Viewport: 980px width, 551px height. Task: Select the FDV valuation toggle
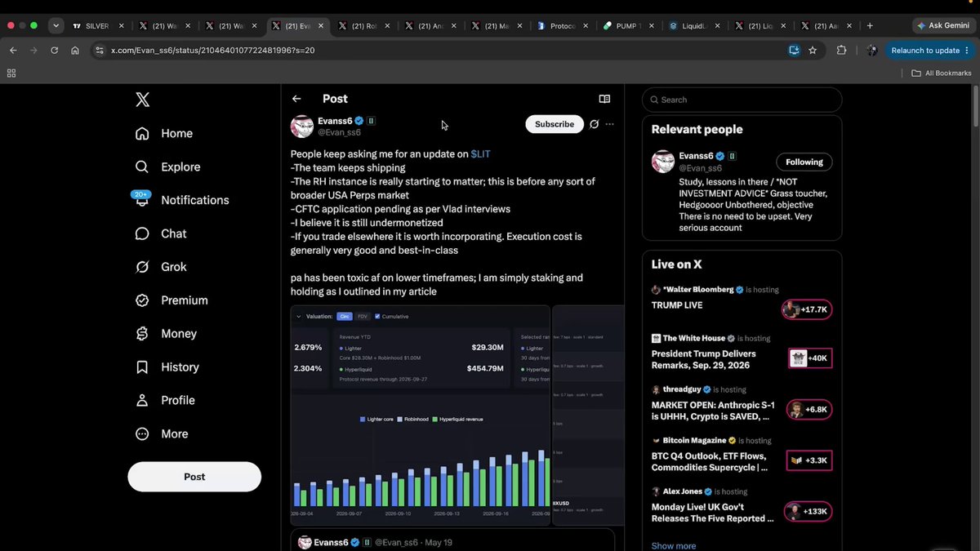point(363,316)
